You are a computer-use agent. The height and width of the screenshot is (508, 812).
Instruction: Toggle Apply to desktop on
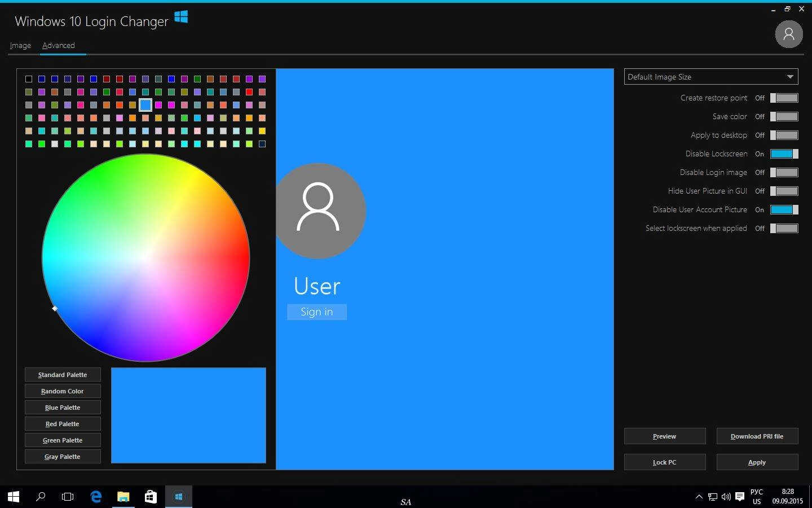(784, 135)
